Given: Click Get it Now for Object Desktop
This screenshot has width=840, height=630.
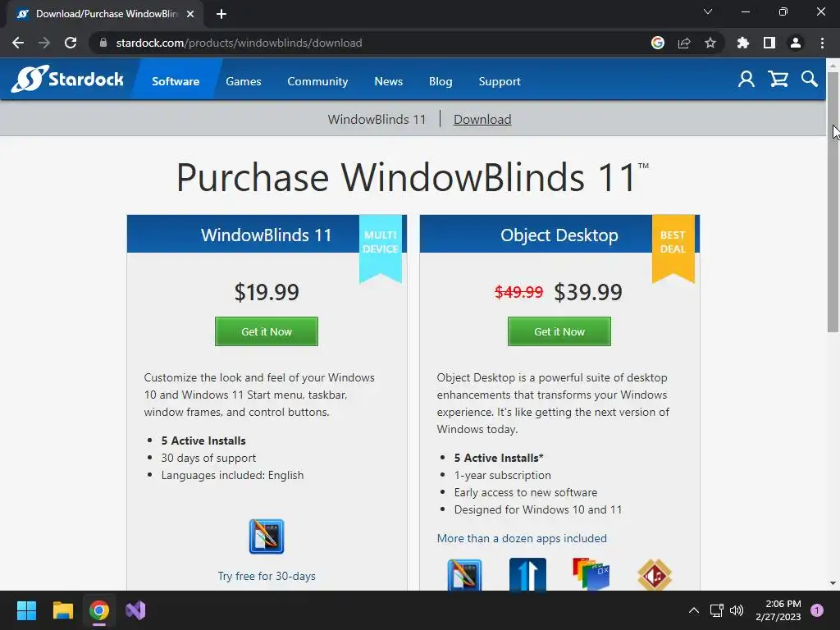Looking at the screenshot, I should pyautogui.click(x=559, y=331).
